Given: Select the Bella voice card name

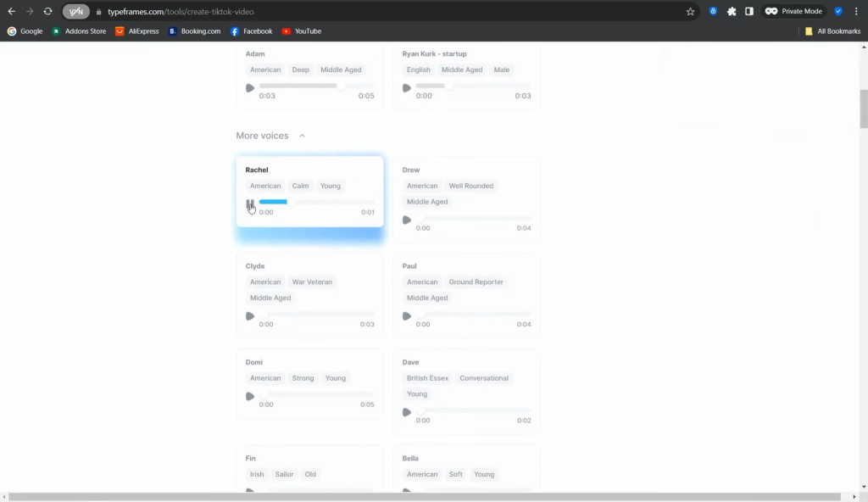Looking at the screenshot, I should (x=410, y=458).
